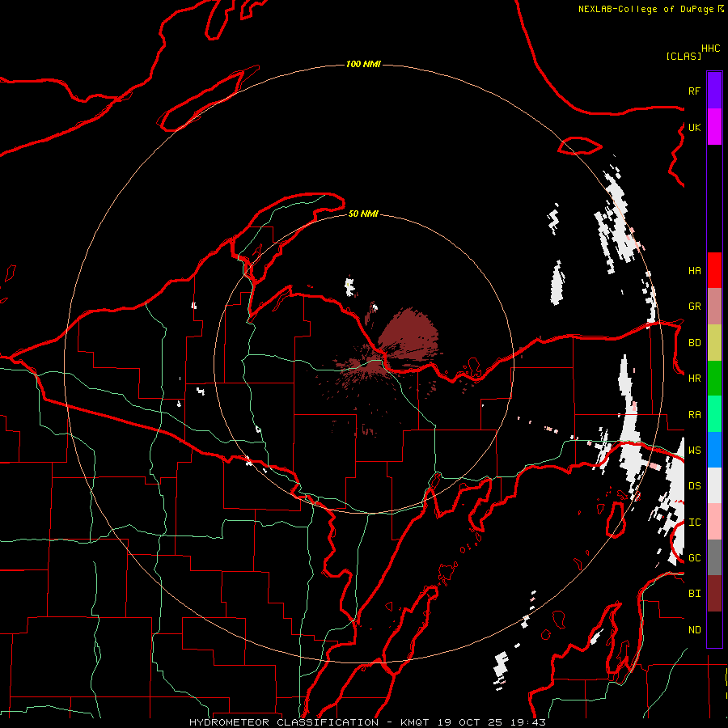Click the "WS" legend label
The image size is (728, 728).
(x=694, y=451)
